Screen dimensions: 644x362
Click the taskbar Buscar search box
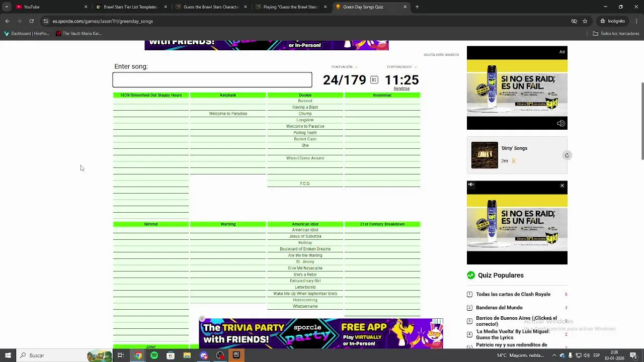point(64,355)
